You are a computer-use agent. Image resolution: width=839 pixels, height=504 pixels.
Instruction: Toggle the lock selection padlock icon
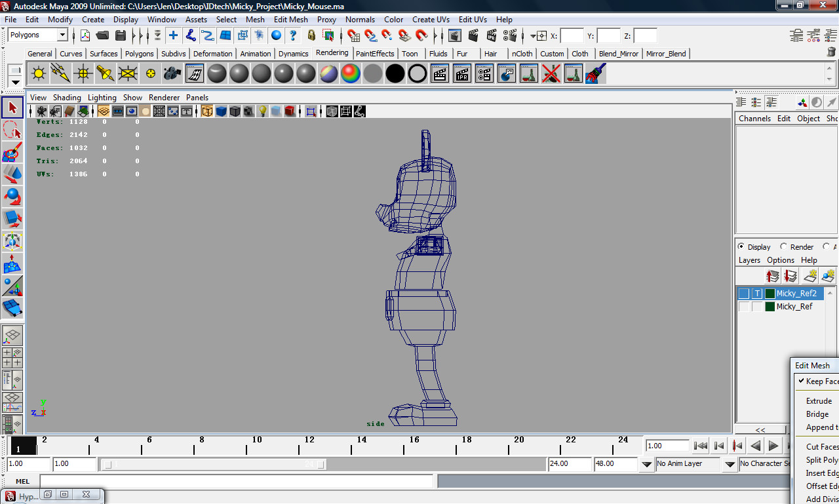[x=311, y=35]
